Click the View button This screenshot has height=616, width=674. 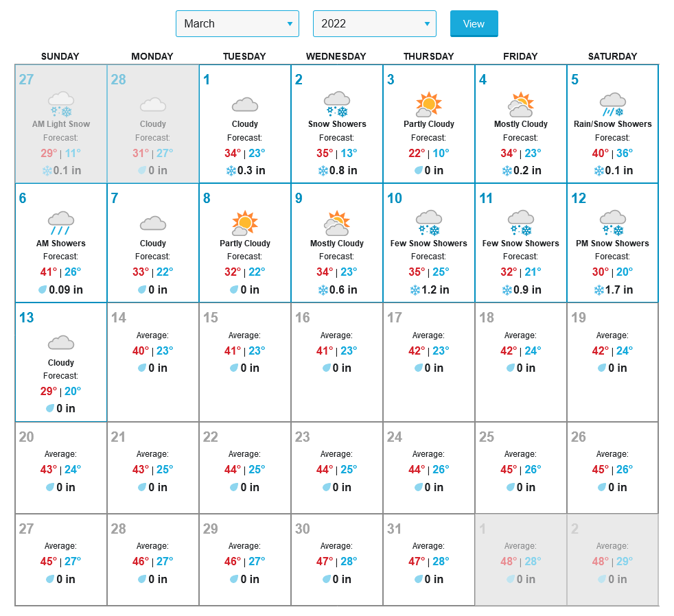click(x=474, y=23)
